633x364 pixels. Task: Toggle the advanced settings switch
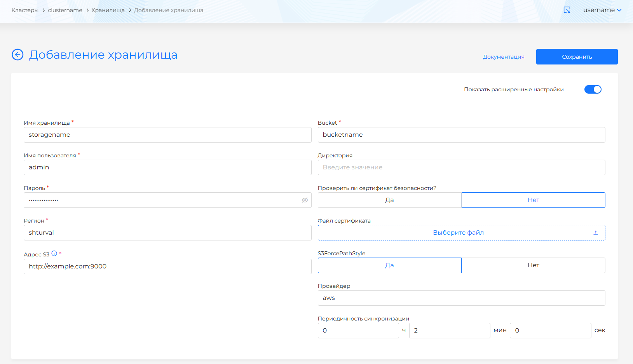pyautogui.click(x=593, y=89)
